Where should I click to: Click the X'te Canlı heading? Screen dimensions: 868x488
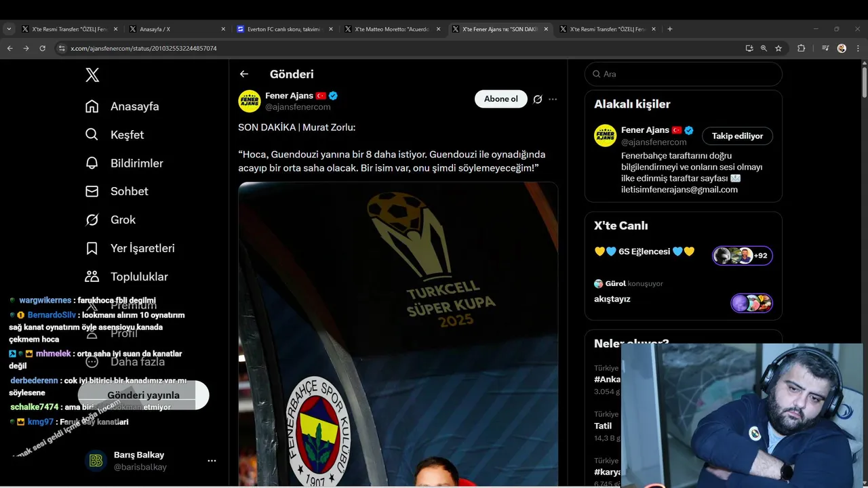(621, 226)
